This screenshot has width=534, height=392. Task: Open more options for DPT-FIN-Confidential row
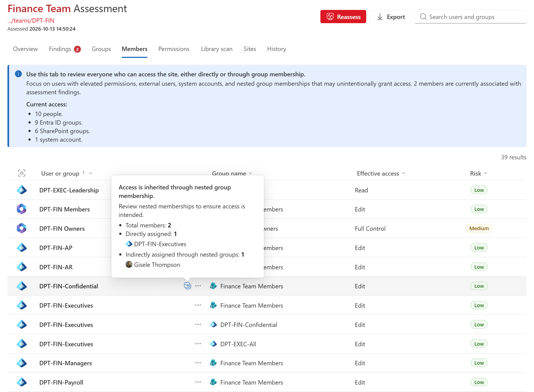coord(198,286)
